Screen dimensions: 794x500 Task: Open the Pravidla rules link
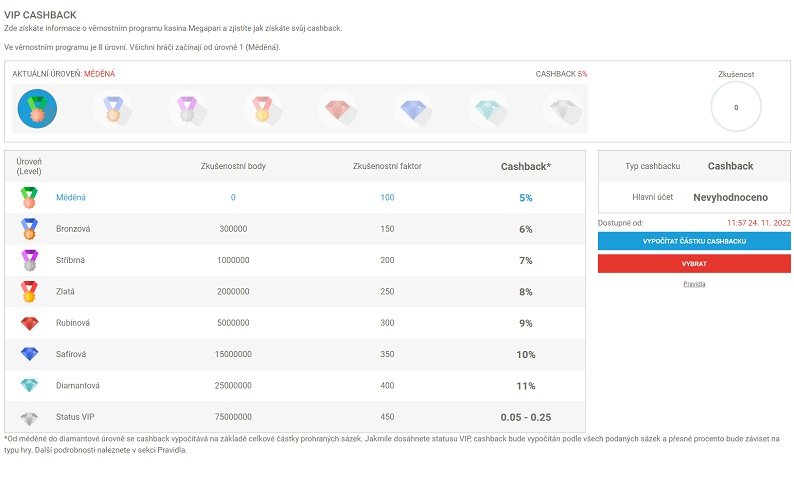(x=694, y=284)
